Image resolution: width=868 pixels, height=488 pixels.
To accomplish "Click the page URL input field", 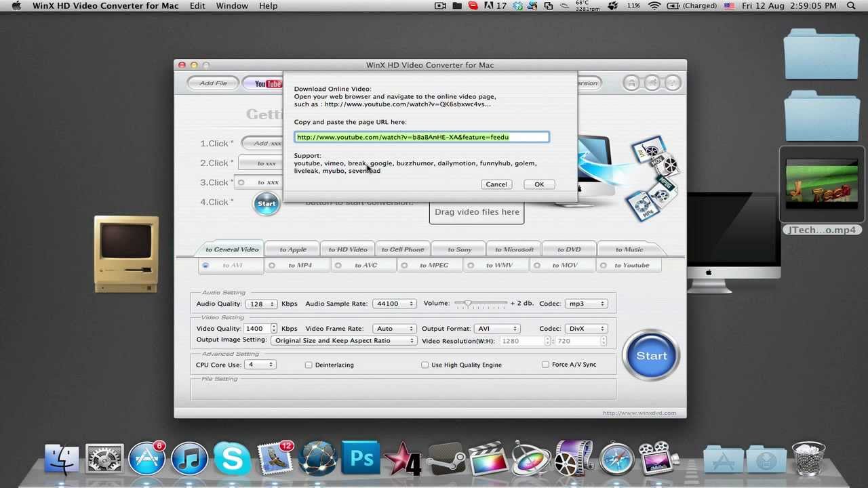I will (421, 137).
